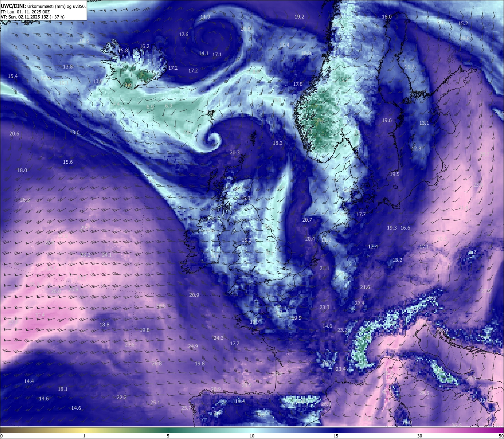Image resolution: width=504 pixels, height=439 pixels.
Task: Click the '18.3' map value
Action: (x=278, y=143)
